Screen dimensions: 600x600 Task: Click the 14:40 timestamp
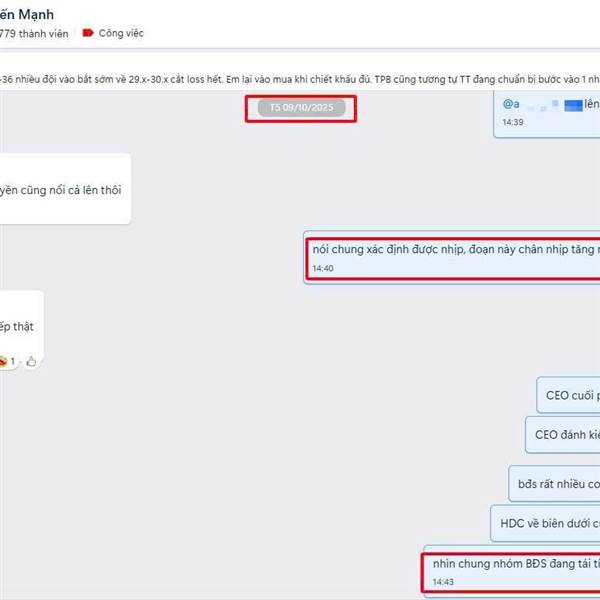[x=323, y=268]
